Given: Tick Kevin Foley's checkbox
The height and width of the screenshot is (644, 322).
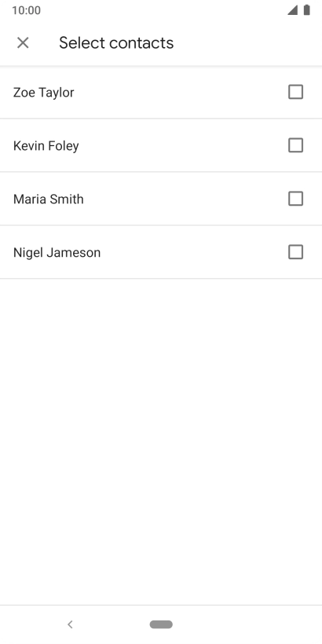Looking at the screenshot, I should click(296, 145).
